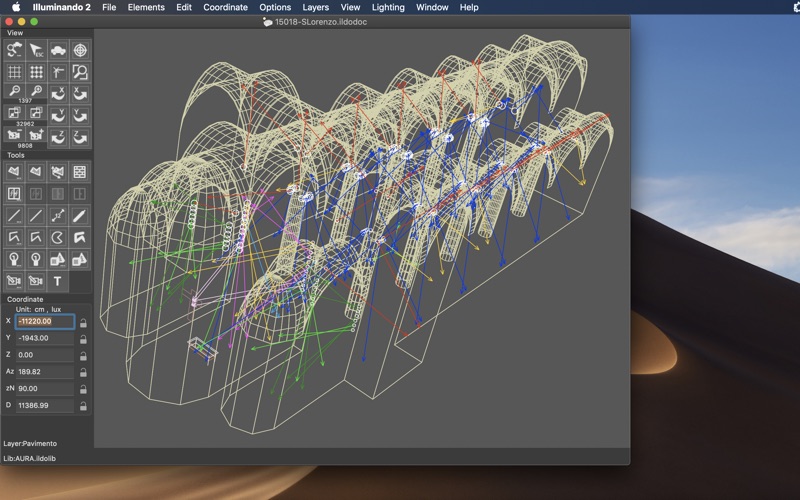800x500 pixels.
Task: Click the Lib:AURA.ildolib status text
Action: click(30, 458)
